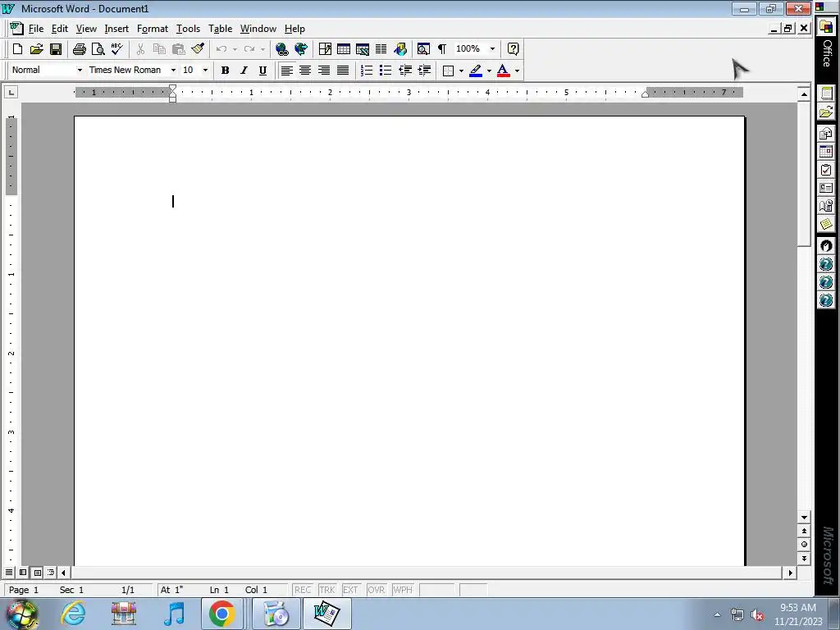This screenshot has width=840, height=630.
Task: Open the Insert menu
Action: (116, 29)
